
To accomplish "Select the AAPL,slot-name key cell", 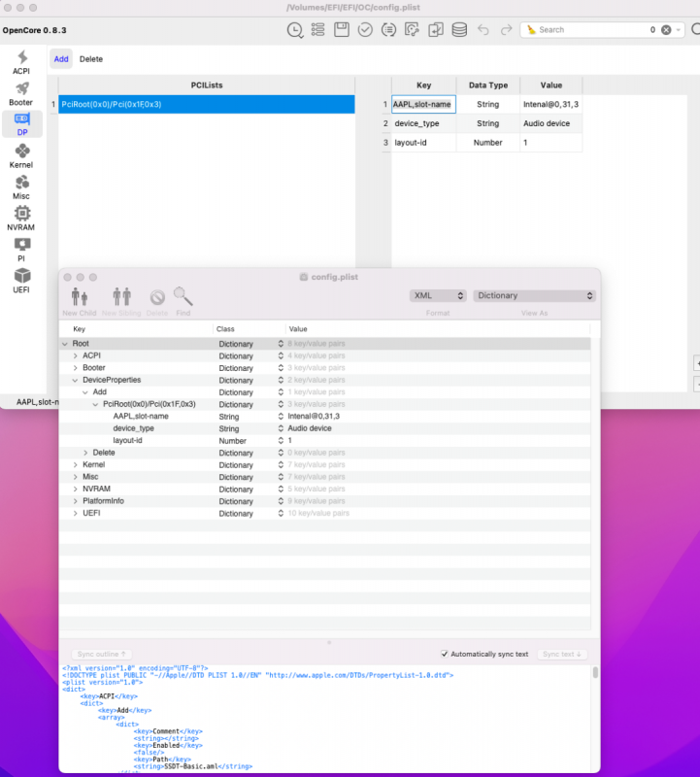I will point(423,105).
